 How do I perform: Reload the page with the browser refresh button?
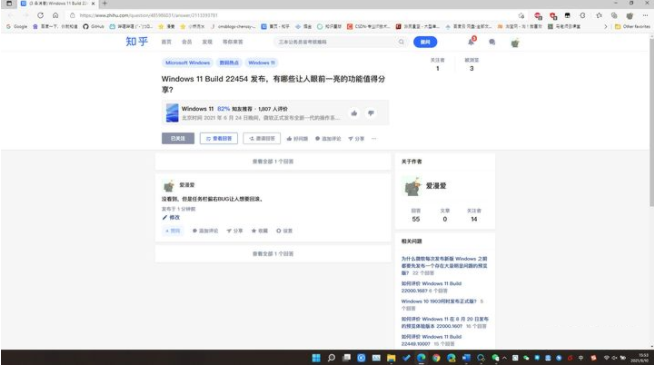click(40, 15)
